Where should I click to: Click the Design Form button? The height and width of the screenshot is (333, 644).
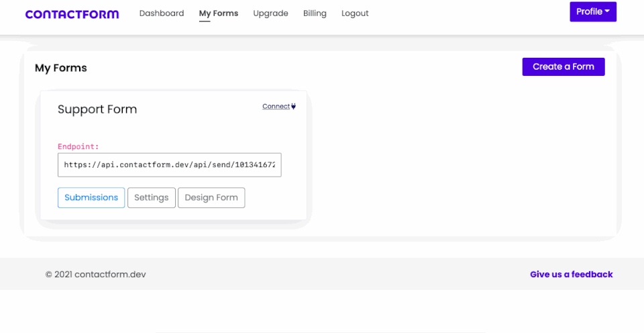click(x=211, y=198)
